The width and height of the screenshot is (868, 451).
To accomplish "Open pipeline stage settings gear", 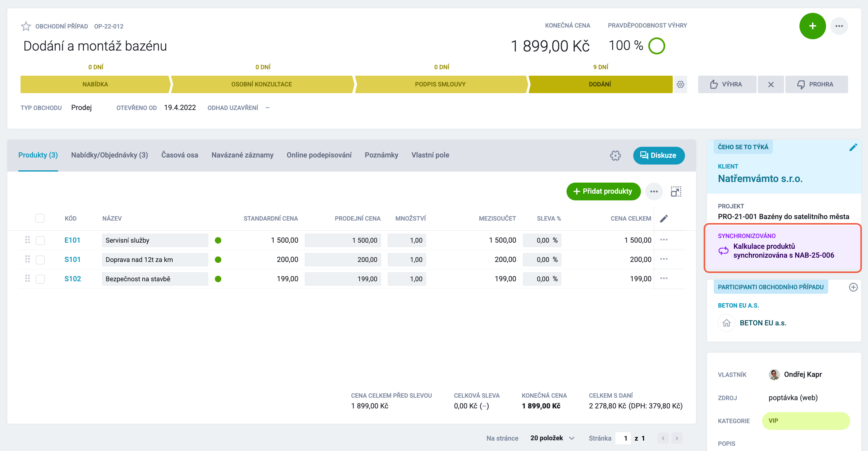I will (x=680, y=84).
